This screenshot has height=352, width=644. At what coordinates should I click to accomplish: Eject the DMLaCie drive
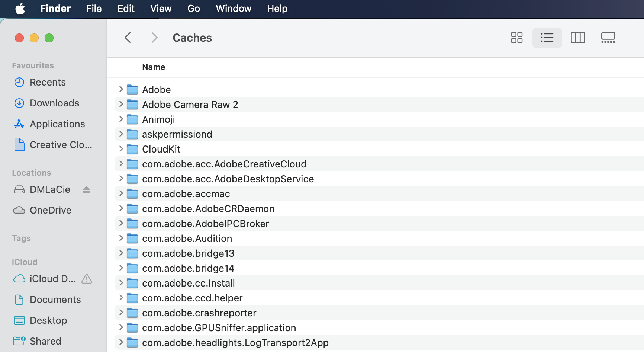point(86,189)
